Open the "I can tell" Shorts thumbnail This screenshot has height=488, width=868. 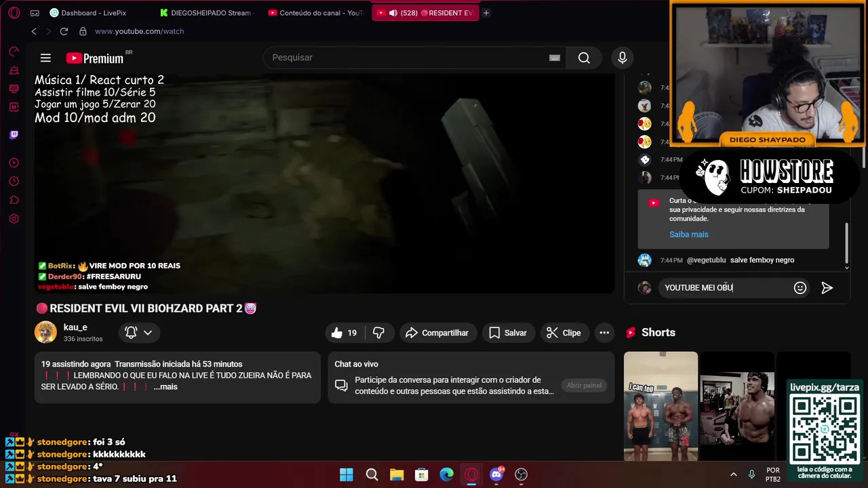(660, 406)
